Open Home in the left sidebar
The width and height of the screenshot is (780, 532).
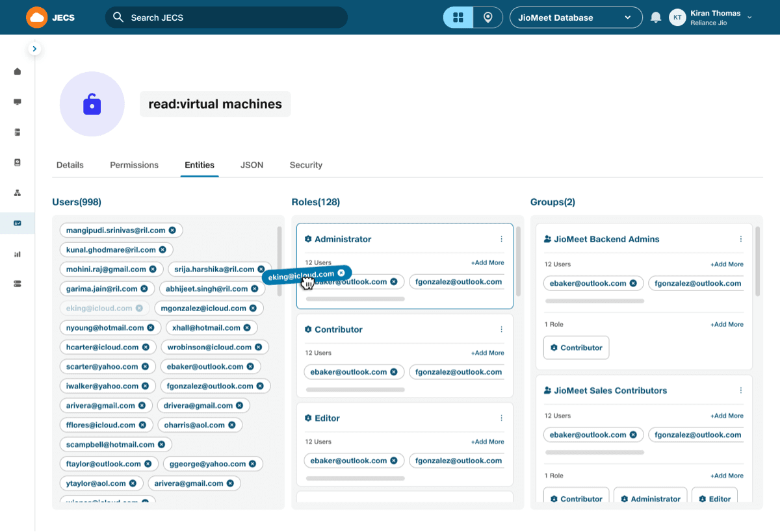coord(18,71)
